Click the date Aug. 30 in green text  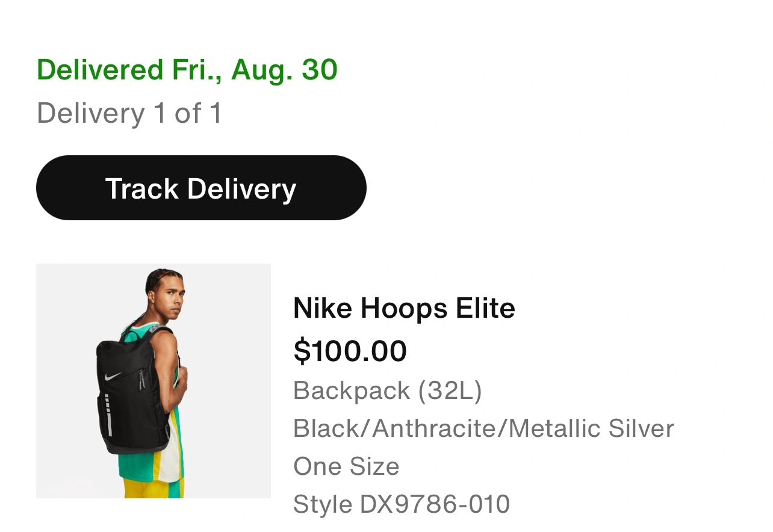tap(284, 70)
